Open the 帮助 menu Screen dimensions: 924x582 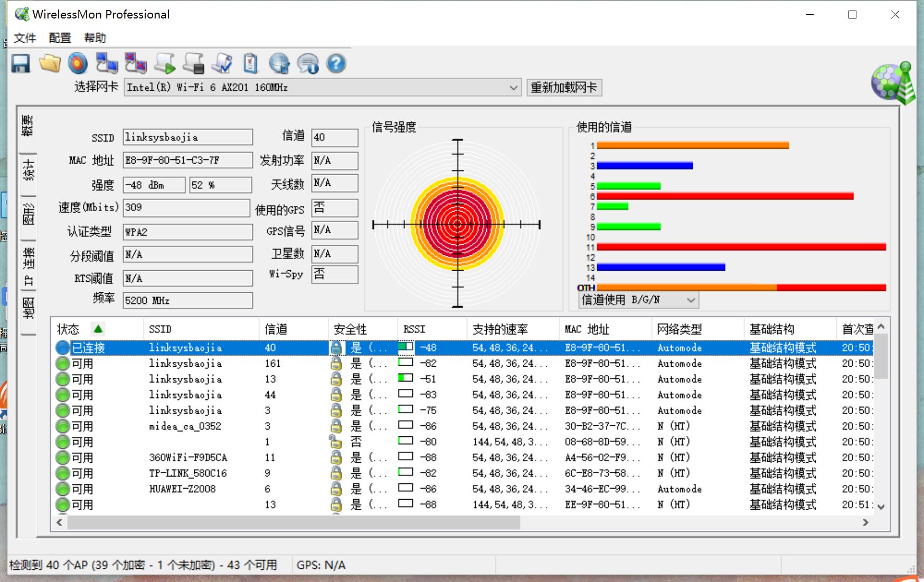[95, 38]
